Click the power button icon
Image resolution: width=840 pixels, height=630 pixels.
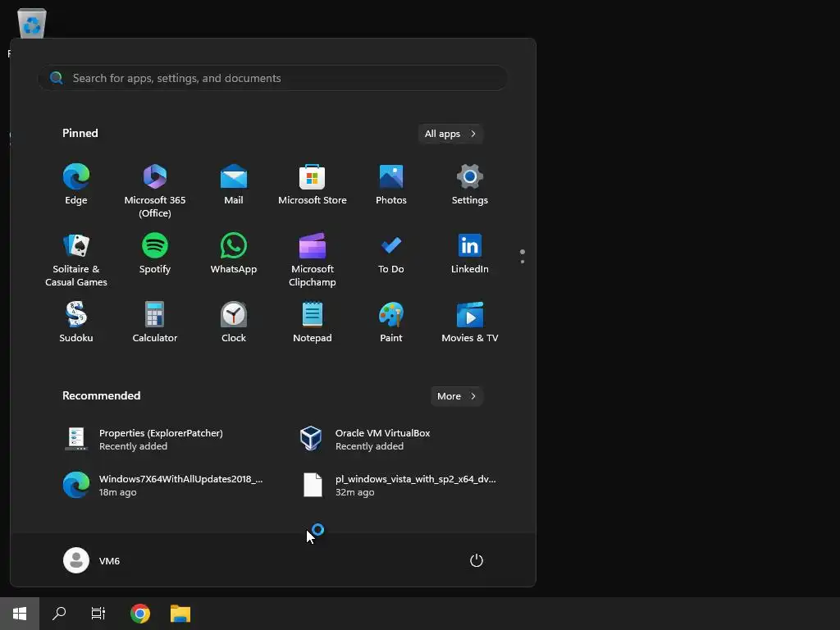click(x=477, y=560)
